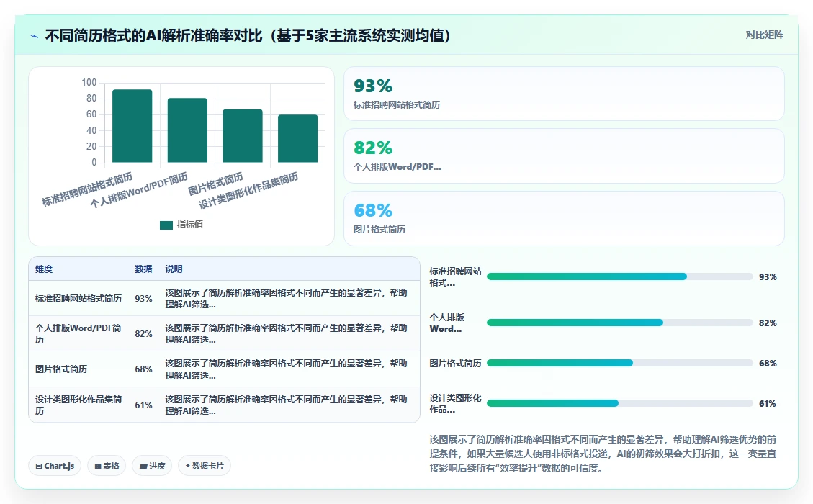Click the 68% progress bar
The width and height of the screenshot is (813, 504).
(619, 363)
